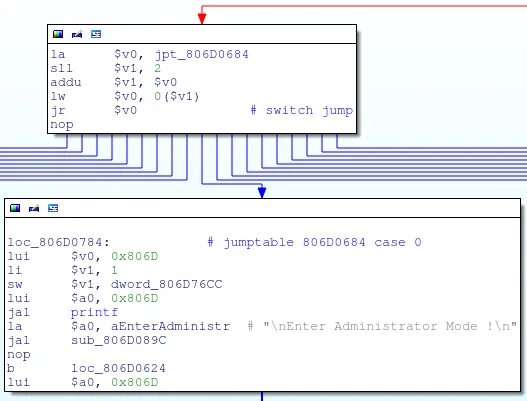This screenshot has width=527, height=401.
Task: Select the dword_806D76CC data reference
Action: pyautogui.click(x=167, y=284)
